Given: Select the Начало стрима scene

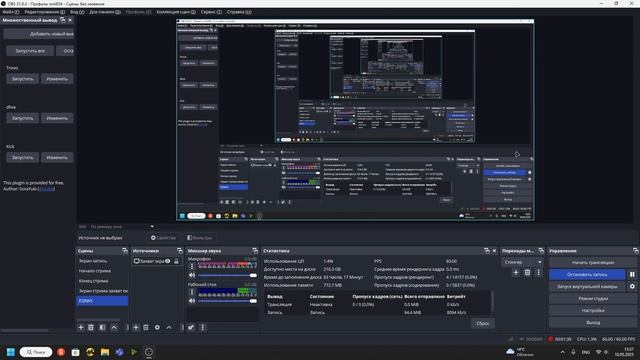Looking at the screenshot, I should click(102, 271).
